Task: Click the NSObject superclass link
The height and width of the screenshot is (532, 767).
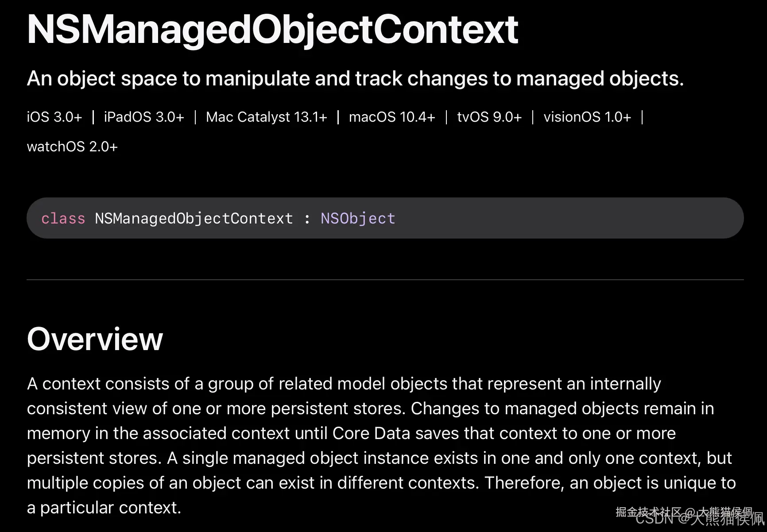Action: (357, 219)
